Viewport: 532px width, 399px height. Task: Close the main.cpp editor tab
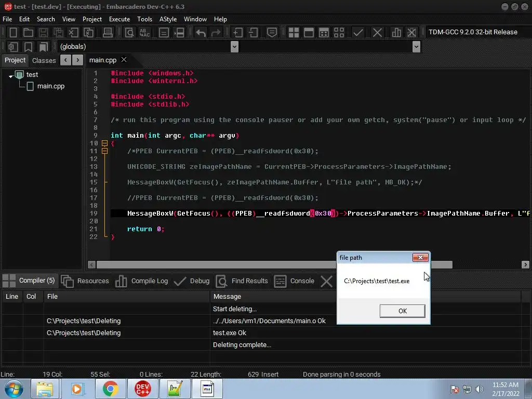click(x=124, y=60)
